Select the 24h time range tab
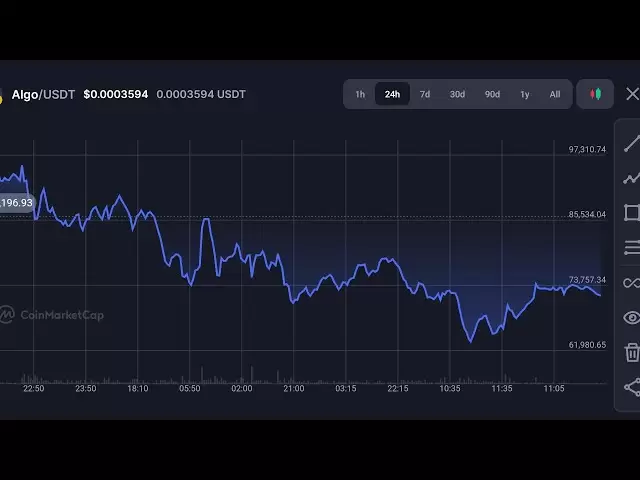The image size is (640, 480). pyautogui.click(x=392, y=94)
